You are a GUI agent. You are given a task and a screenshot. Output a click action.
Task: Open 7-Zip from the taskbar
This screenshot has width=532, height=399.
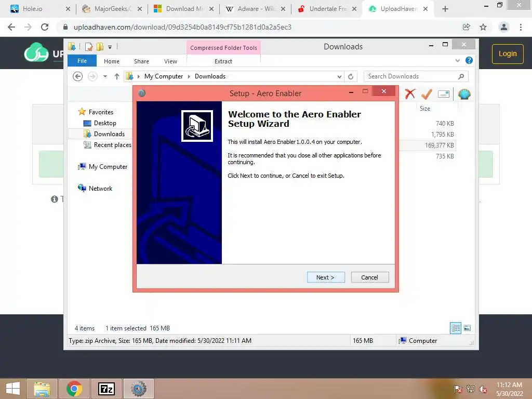pyautogui.click(x=106, y=389)
